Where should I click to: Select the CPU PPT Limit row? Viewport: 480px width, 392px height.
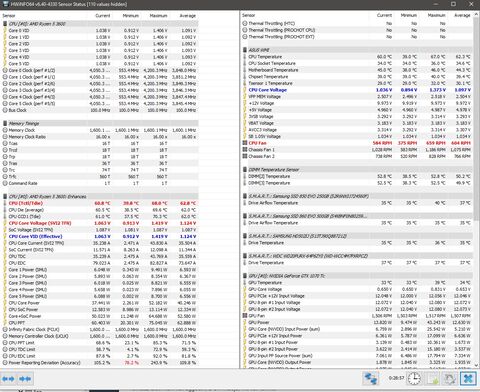tap(100, 343)
